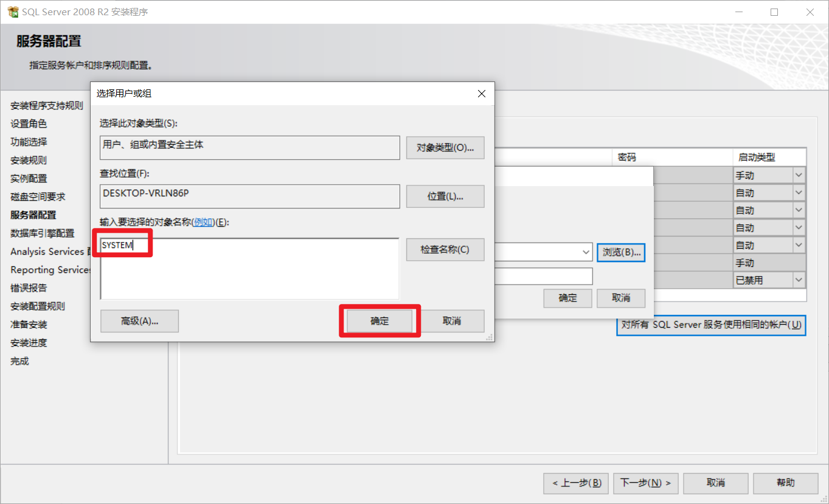Viewport: 829px width, 504px height.
Task: Click 确定 in the account dialog behind
Action: [568, 298]
